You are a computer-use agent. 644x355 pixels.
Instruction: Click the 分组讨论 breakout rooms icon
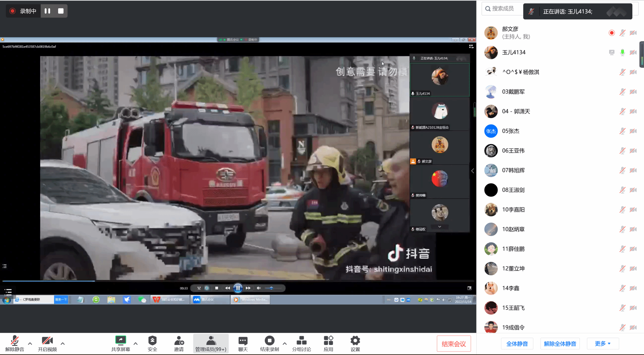tap(301, 341)
